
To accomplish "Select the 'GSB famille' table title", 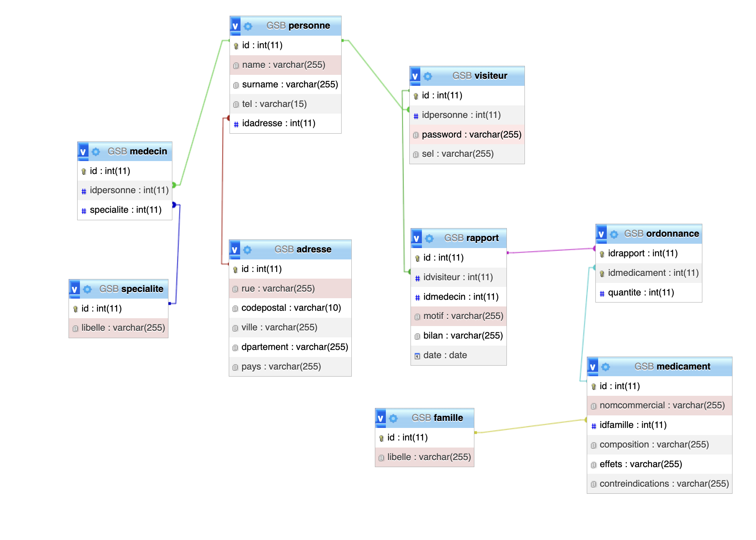I will coord(437,418).
